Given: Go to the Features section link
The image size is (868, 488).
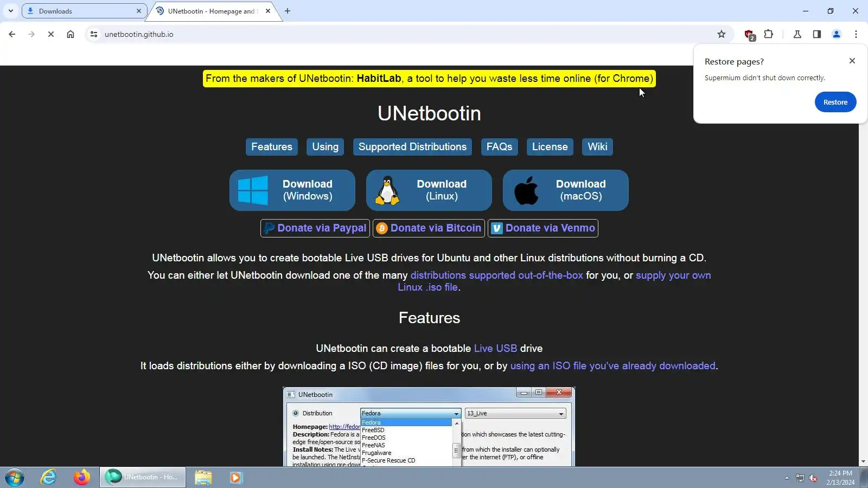Looking at the screenshot, I should [272, 147].
